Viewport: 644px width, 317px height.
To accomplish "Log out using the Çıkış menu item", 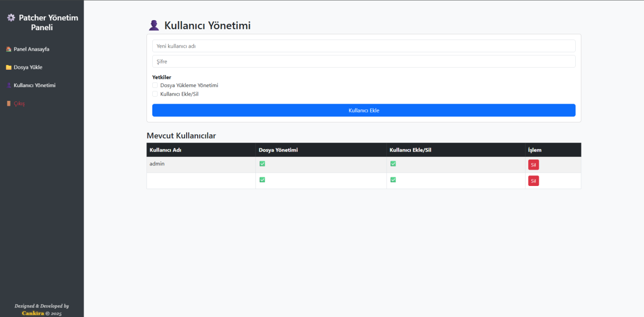I will 19,104.
